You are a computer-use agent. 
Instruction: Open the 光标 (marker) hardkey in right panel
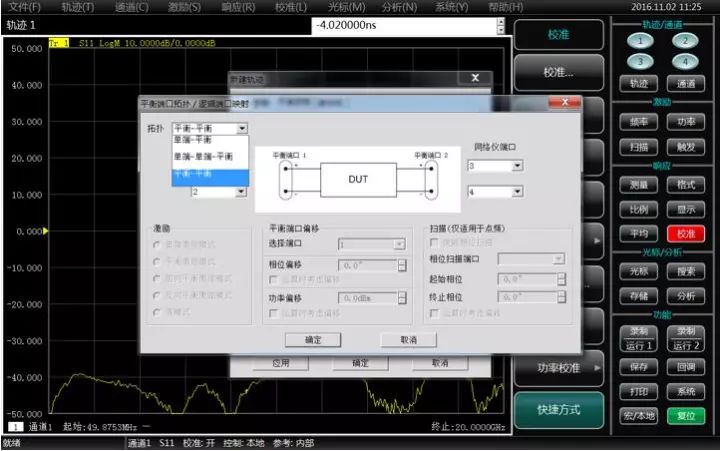click(x=639, y=271)
